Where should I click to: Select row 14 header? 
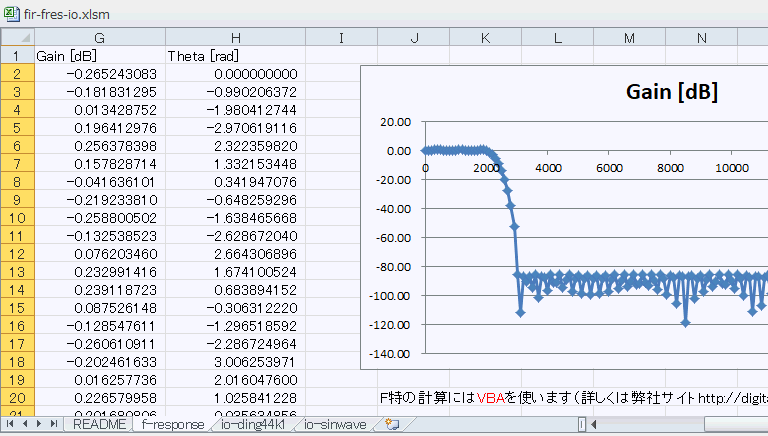[x=18, y=290]
